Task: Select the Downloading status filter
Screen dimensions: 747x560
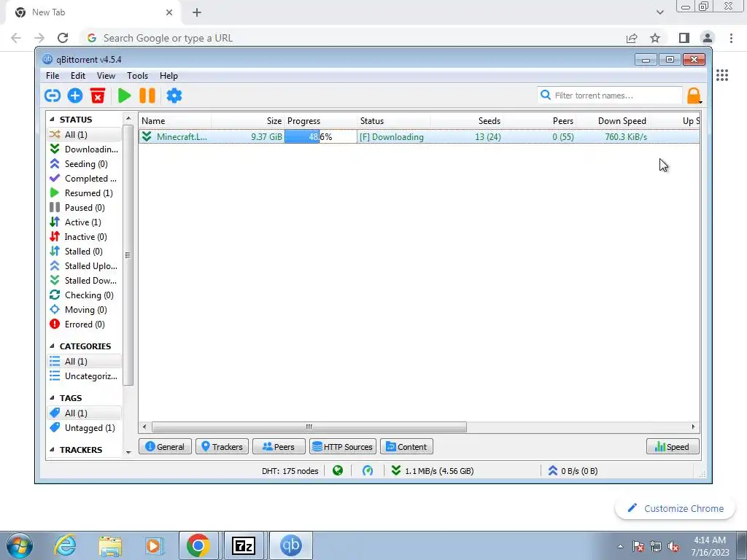Action: click(84, 149)
